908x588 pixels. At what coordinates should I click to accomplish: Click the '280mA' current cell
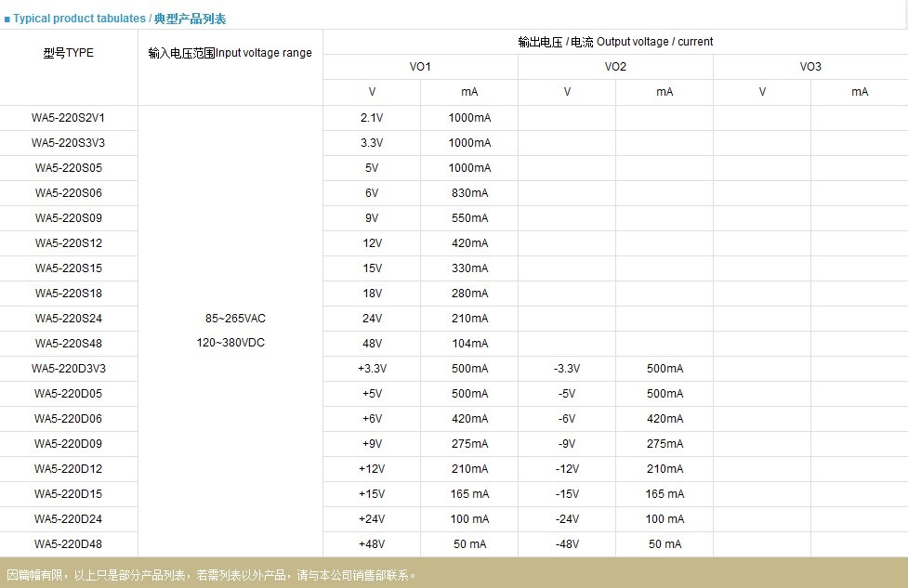pyautogui.click(x=469, y=293)
